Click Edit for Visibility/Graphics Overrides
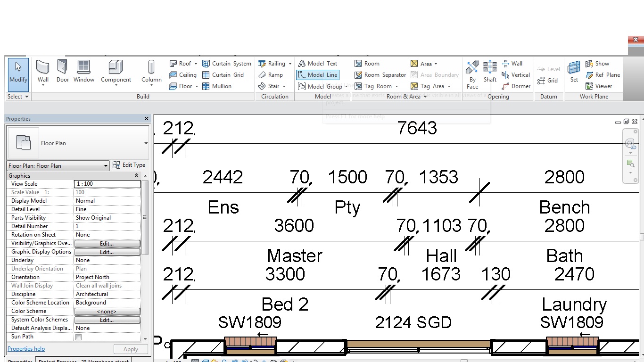This screenshot has width=644, height=362. (107, 244)
